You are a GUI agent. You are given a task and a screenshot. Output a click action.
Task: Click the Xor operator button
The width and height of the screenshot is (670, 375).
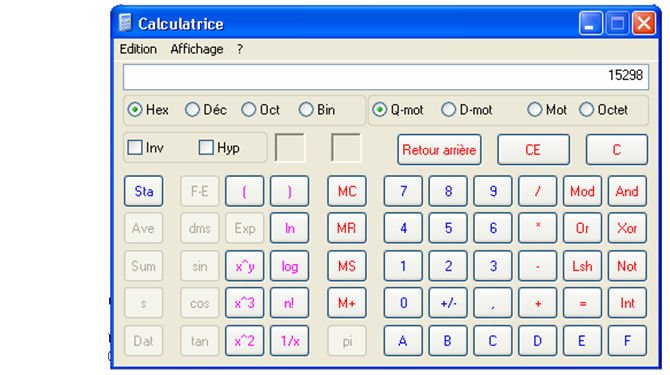pyautogui.click(x=627, y=228)
